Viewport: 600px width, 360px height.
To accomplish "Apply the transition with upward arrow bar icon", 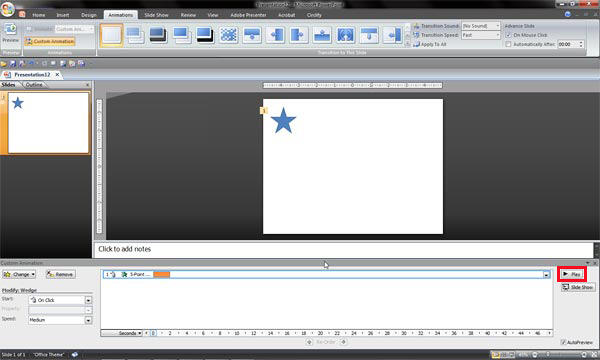I will pos(322,35).
